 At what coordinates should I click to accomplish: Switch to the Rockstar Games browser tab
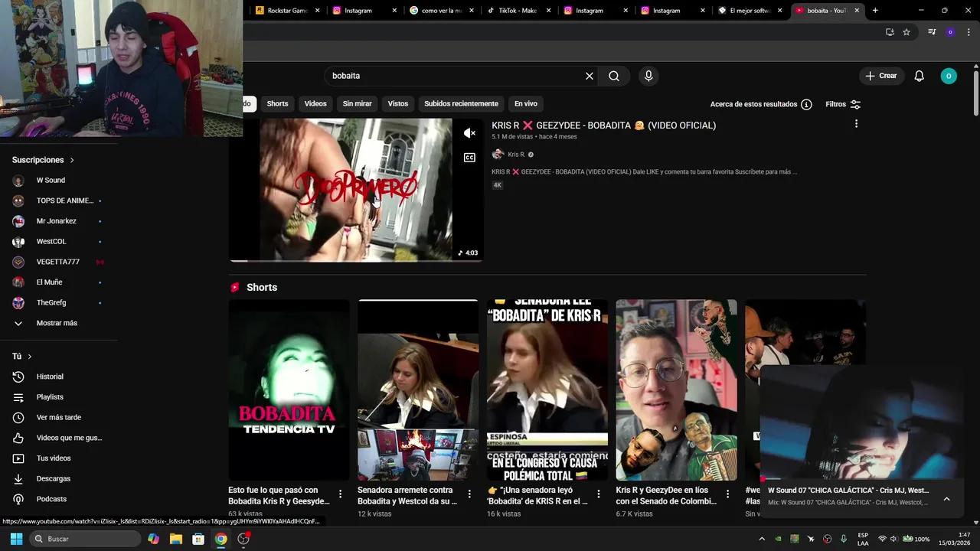click(x=286, y=11)
